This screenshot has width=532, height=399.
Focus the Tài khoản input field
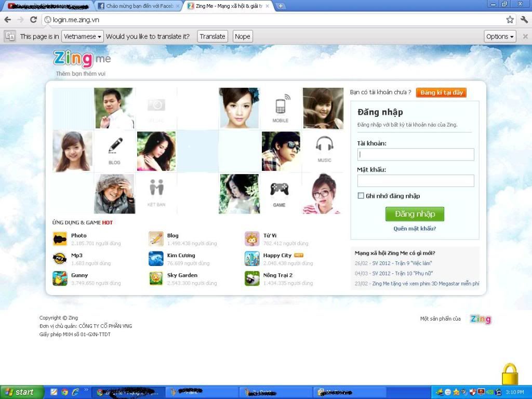pos(416,154)
